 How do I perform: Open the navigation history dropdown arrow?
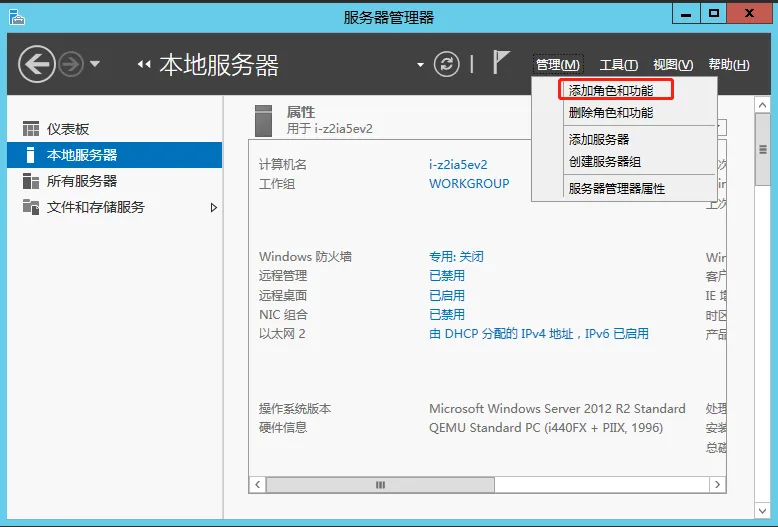coord(95,65)
